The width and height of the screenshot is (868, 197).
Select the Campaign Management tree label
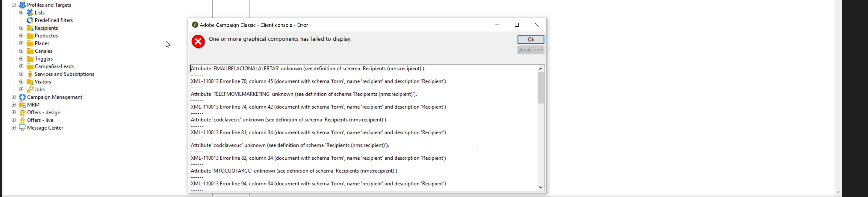54,97
